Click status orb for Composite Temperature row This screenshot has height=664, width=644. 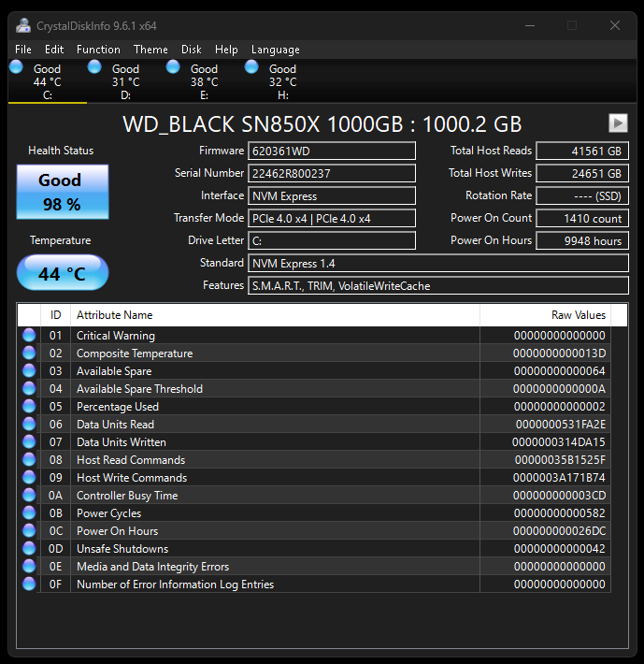(29, 353)
